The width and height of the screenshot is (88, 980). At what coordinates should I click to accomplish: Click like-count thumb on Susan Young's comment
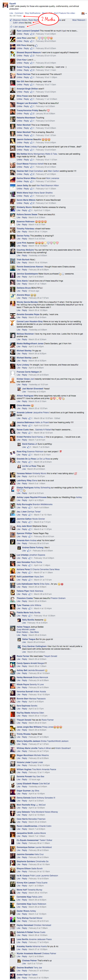coord(32,70)
